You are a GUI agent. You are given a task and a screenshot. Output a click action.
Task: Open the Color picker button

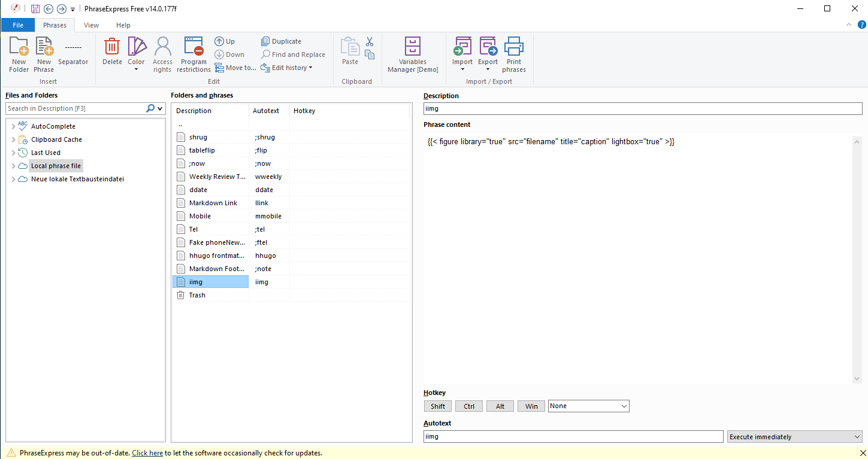click(137, 54)
